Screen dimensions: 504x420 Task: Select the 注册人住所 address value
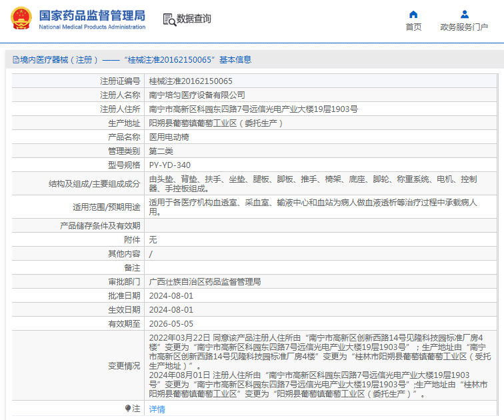pyautogui.click(x=253, y=109)
